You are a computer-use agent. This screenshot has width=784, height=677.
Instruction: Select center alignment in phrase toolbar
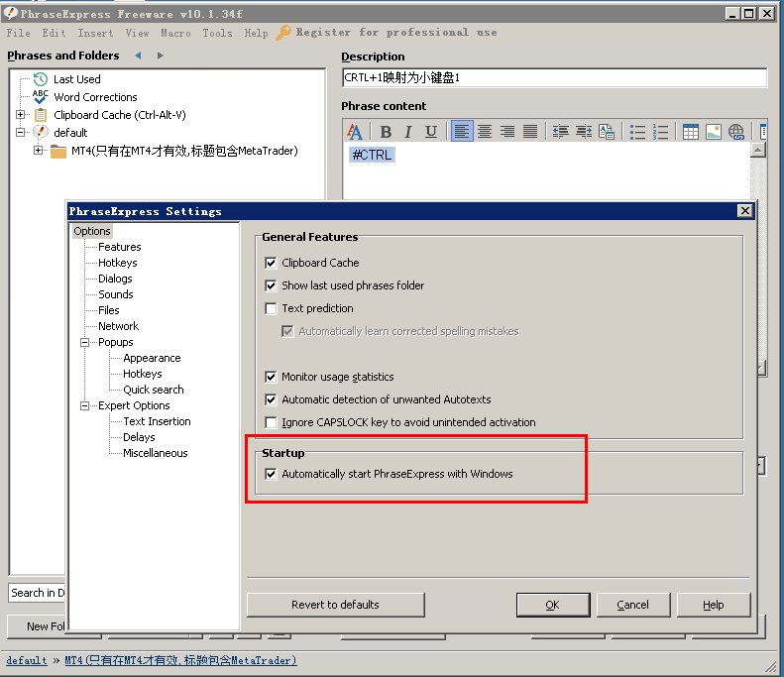(485, 132)
